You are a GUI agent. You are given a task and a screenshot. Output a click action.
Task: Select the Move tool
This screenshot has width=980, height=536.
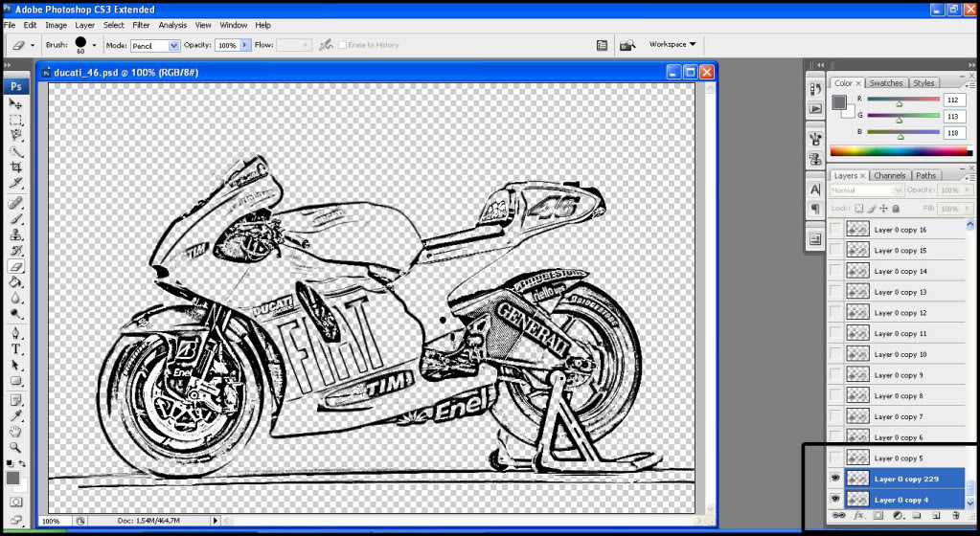15,103
